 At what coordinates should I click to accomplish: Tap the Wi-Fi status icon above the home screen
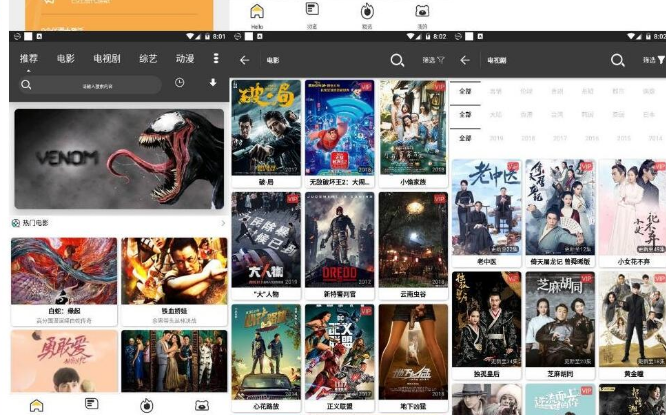point(190,37)
